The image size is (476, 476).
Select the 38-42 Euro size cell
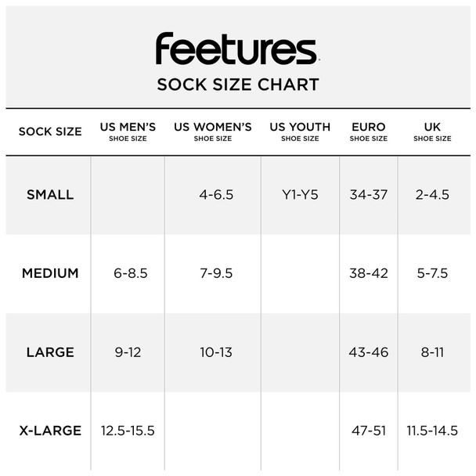click(368, 273)
